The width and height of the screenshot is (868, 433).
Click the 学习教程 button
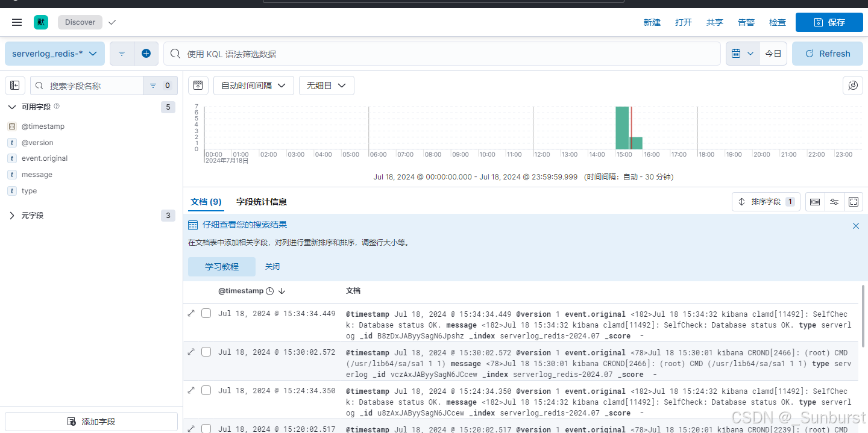(x=222, y=267)
